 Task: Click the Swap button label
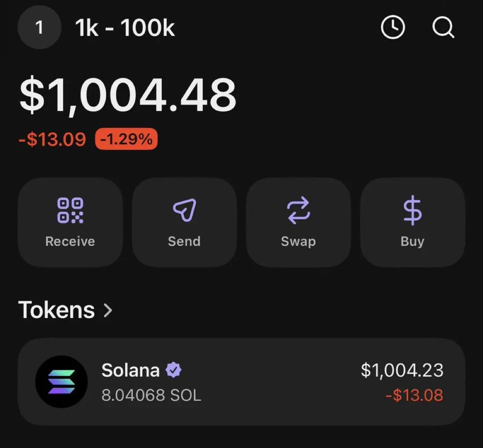point(299,242)
